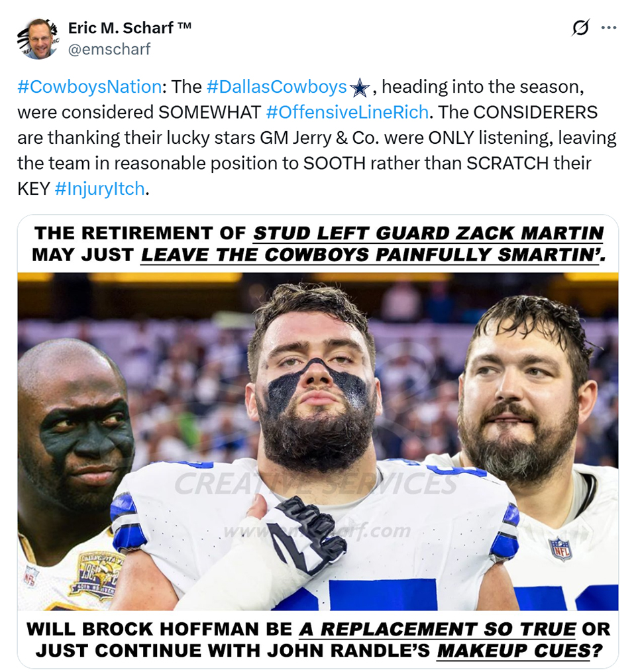
Task: Visit the @emscharf handle
Action: pyautogui.click(x=109, y=49)
